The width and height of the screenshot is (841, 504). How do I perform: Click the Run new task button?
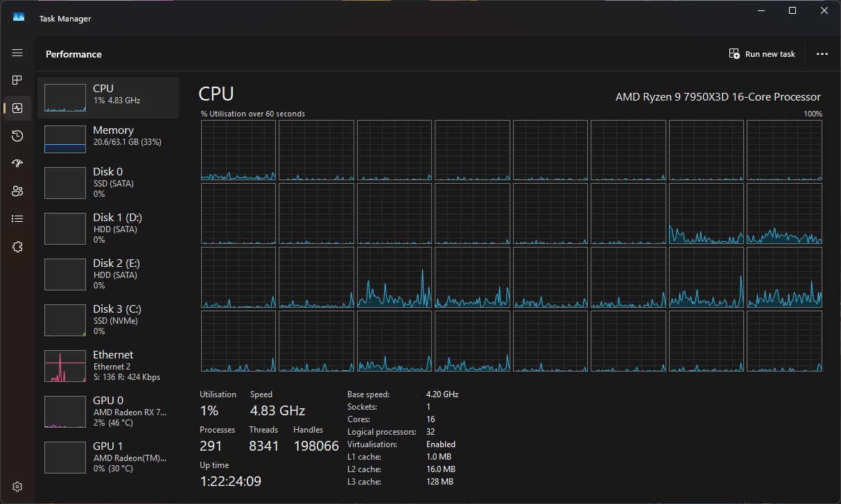762,54
